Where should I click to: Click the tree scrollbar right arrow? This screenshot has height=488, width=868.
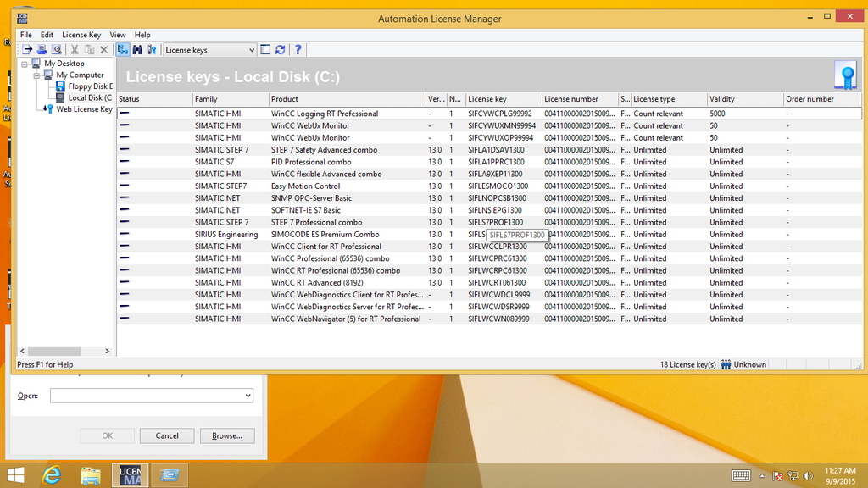[108, 351]
